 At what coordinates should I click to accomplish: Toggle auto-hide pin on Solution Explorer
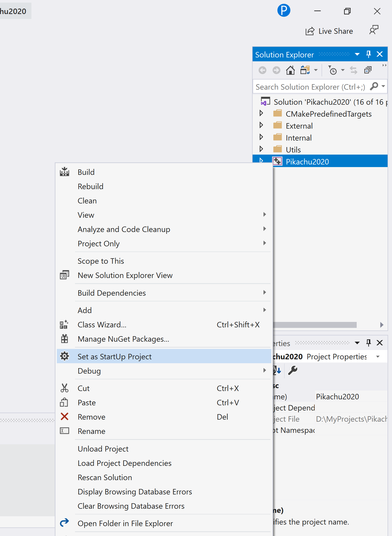[368, 54]
